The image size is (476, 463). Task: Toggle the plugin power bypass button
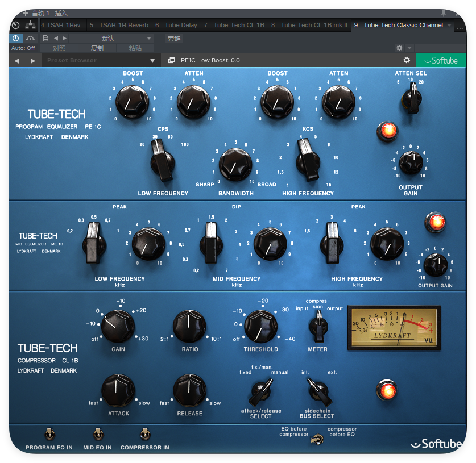tap(15, 39)
